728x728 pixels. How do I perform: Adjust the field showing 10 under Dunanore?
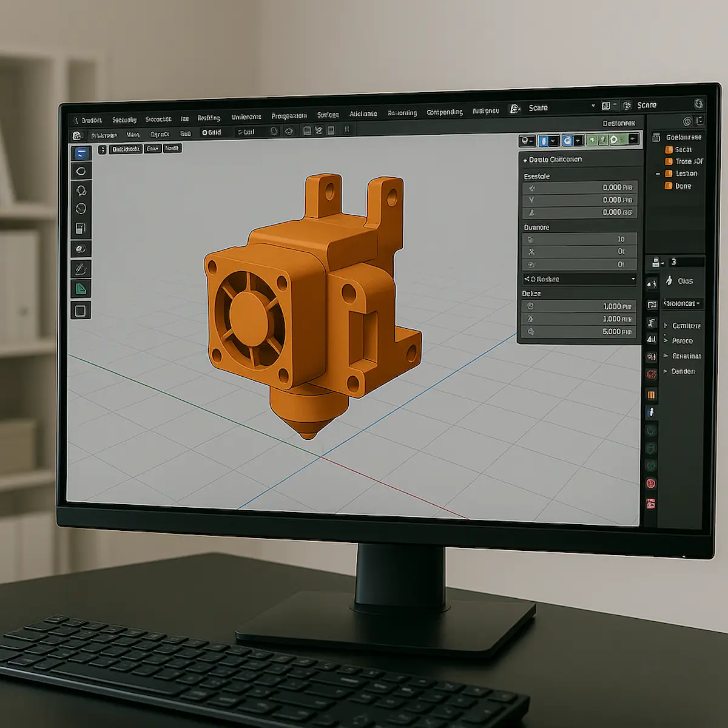[579, 239]
